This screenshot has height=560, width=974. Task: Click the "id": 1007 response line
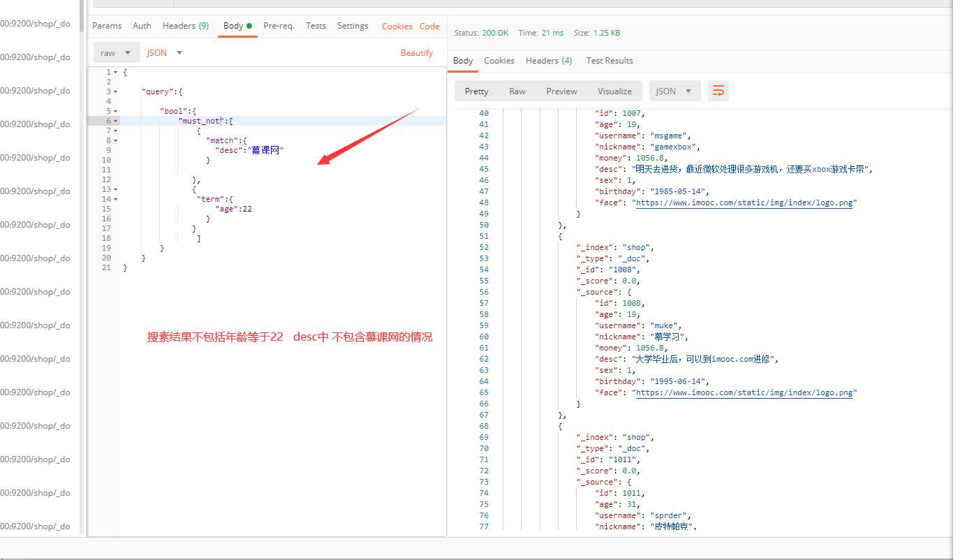620,113
